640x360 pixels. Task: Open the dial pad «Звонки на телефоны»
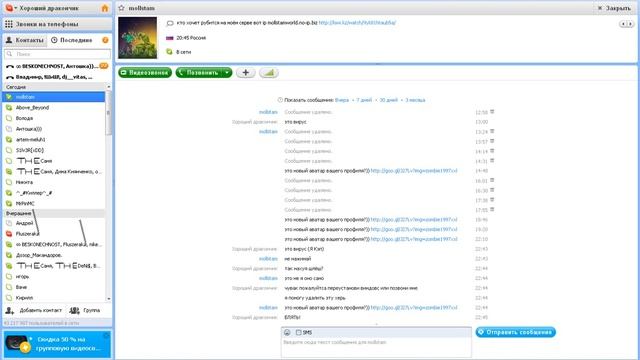(57, 24)
